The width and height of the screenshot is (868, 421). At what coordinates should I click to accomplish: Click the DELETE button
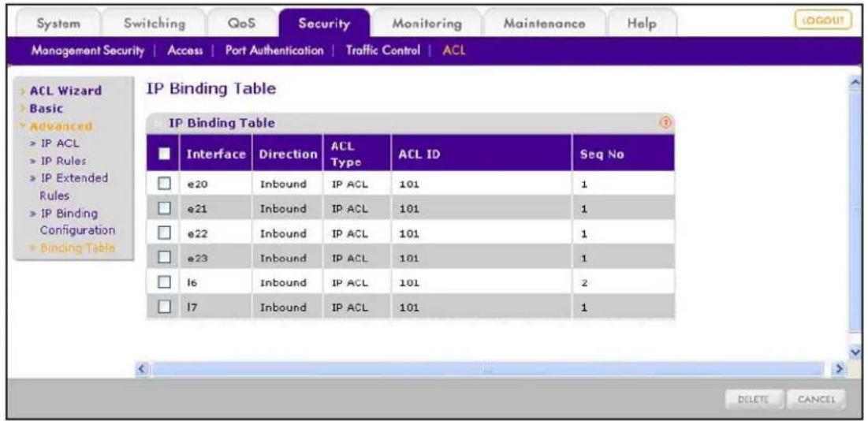tap(754, 398)
